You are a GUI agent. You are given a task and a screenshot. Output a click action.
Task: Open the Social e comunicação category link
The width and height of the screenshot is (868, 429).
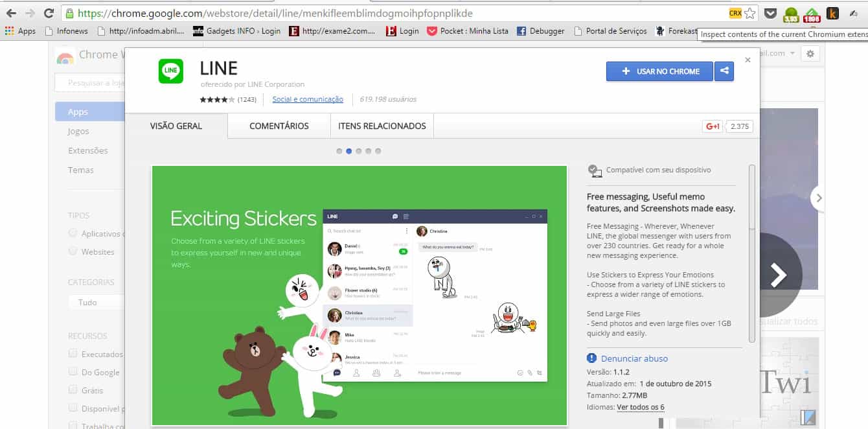pyautogui.click(x=308, y=99)
